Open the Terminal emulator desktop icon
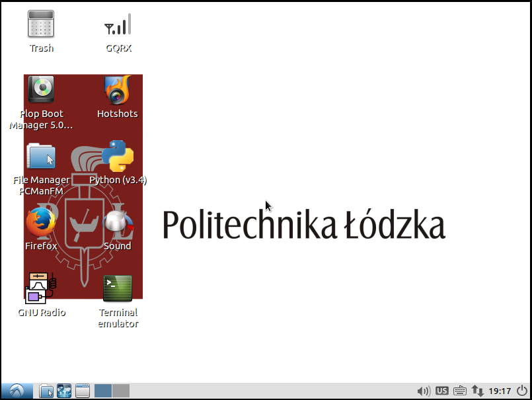The image size is (532, 400). click(118, 288)
